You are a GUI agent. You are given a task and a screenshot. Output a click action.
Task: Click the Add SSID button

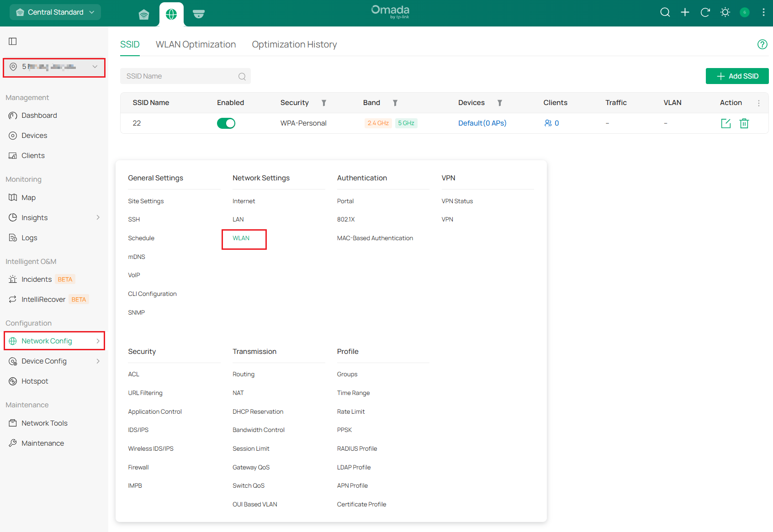pyautogui.click(x=737, y=76)
